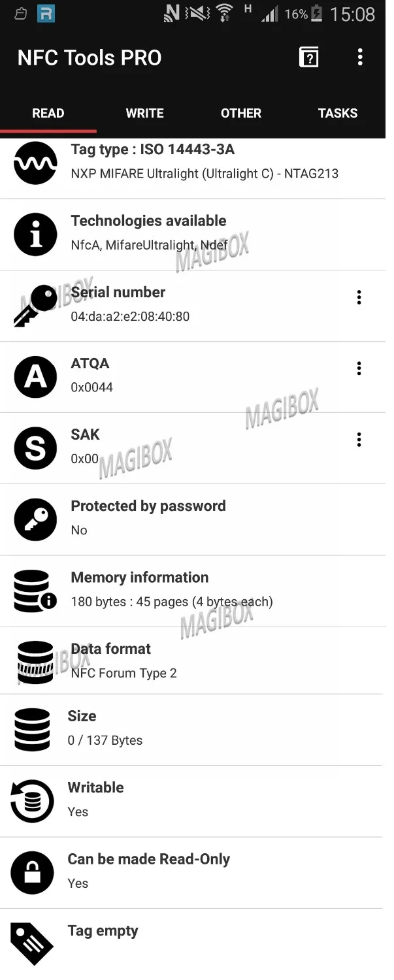Open the help icon in the top bar
The height and width of the screenshot is (980, 394).
308,57
